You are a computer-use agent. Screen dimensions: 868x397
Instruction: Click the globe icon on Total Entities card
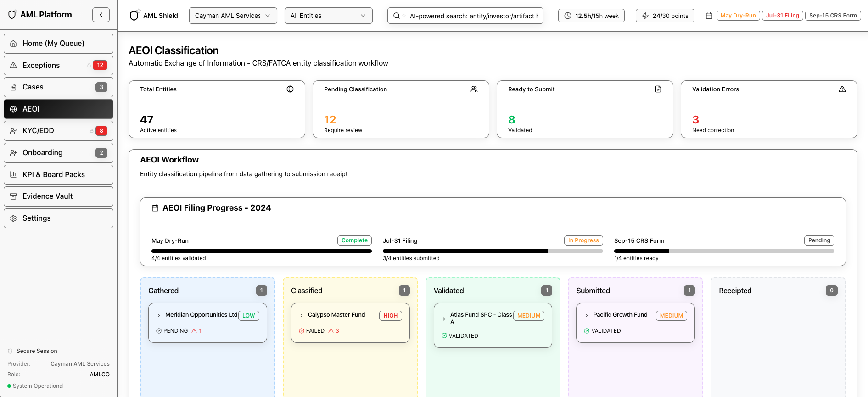coord(290,89)
